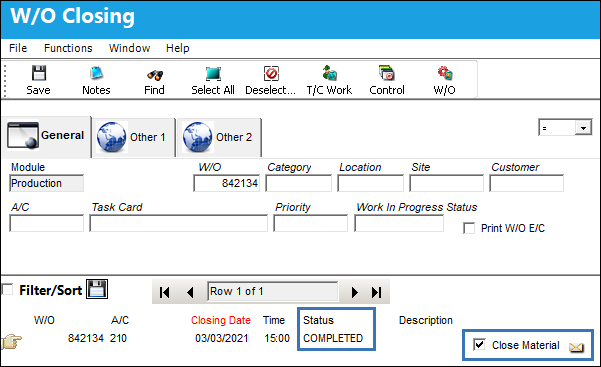
Task: Click the save-filter floppy icon beside Filter/Sort
Action: [x=97, y=289]
